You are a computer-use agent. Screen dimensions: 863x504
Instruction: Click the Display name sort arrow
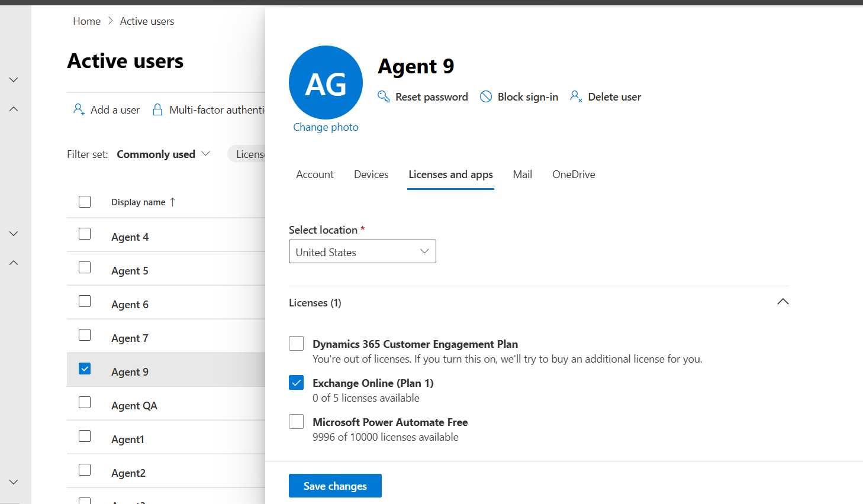coord(173,202)
